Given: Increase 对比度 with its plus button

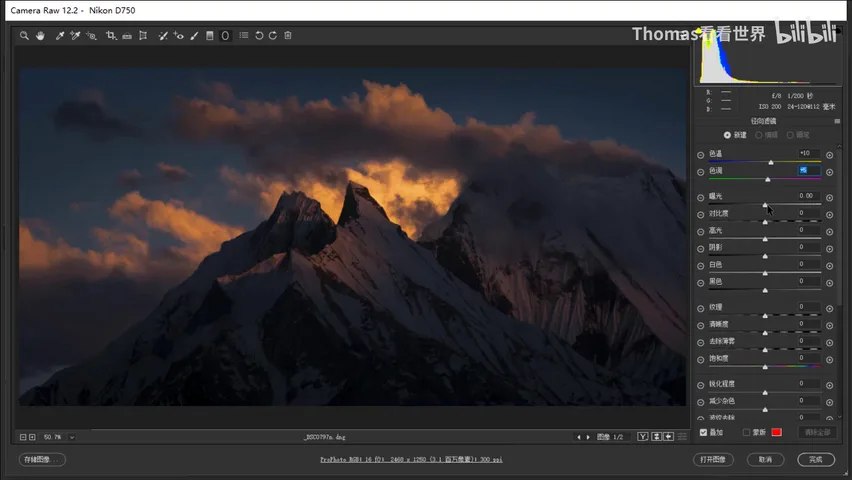Looking at the screenshot, I should pyautogui.click(x=829, y=215).
